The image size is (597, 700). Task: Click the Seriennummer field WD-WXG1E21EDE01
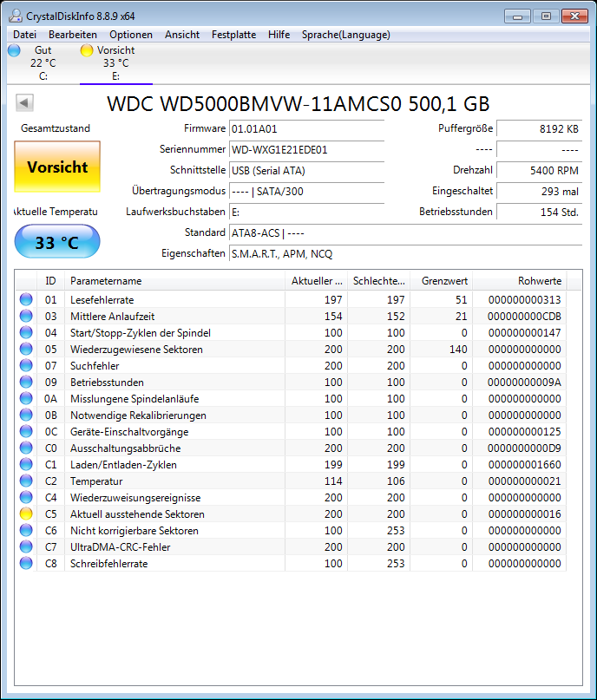click(x=307, y=149)
